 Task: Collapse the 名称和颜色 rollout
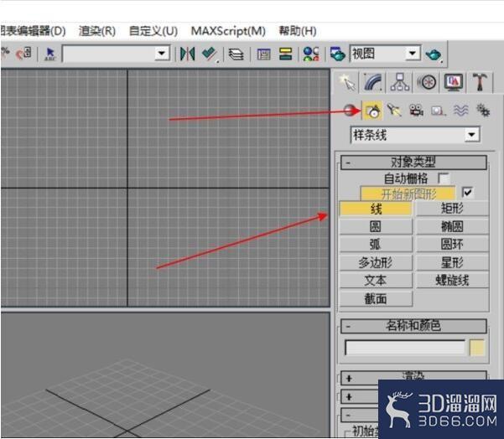click(x=413, y=326)
